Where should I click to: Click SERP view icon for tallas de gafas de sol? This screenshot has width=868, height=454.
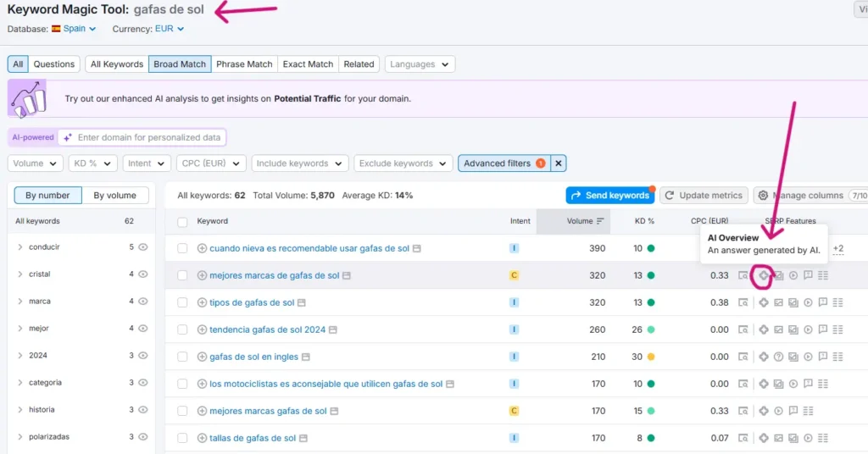coord(743,438)
